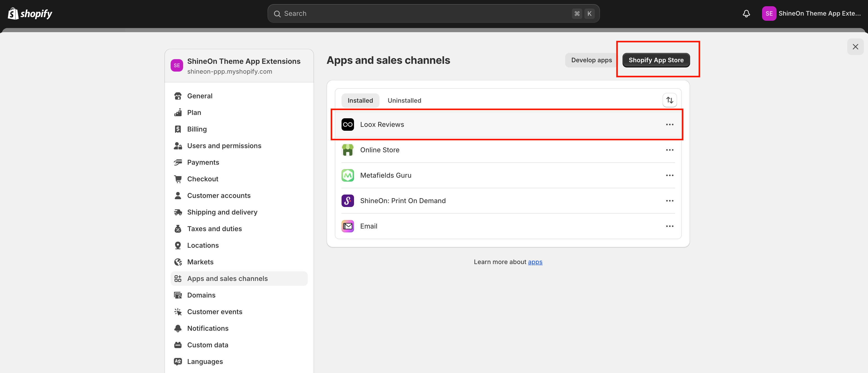The width and height of the screenshot is (868, 373).
Task: Open the Email app
Action: (508, 226)
